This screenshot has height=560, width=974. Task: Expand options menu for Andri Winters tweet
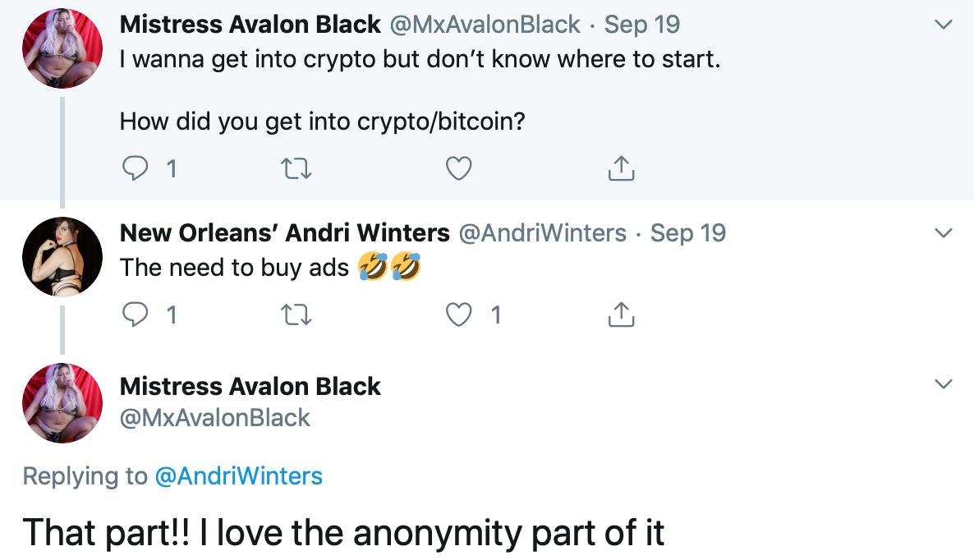point(944,234)
